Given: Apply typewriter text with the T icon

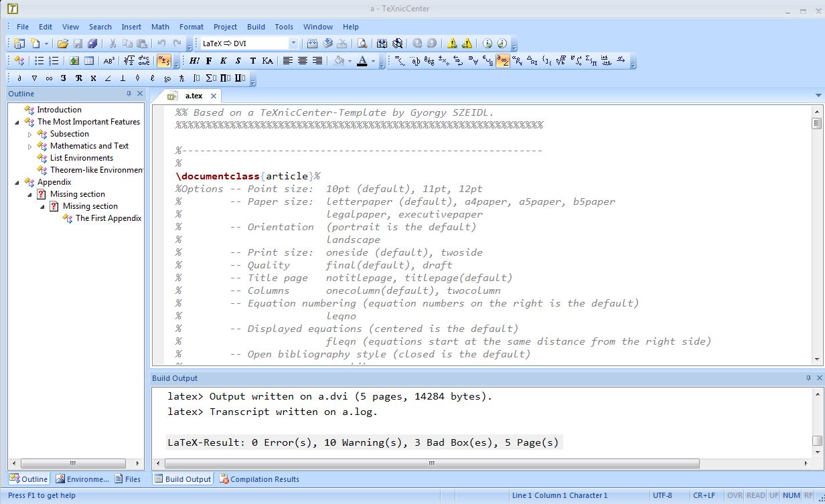Looking at the screenshot, I should 252,61.
